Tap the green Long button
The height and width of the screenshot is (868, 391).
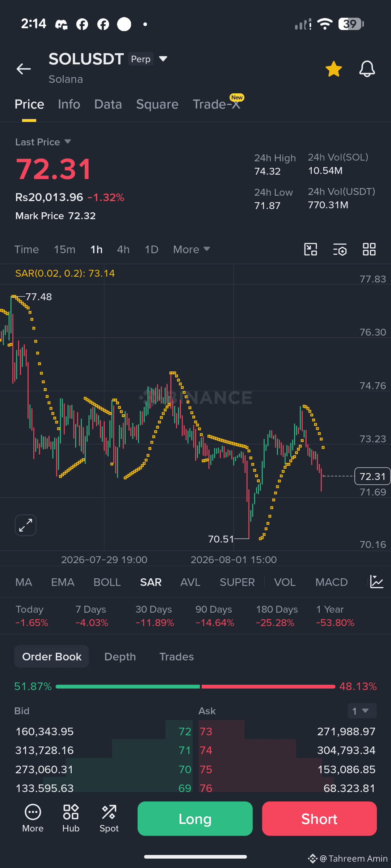(x=195, y=818)
